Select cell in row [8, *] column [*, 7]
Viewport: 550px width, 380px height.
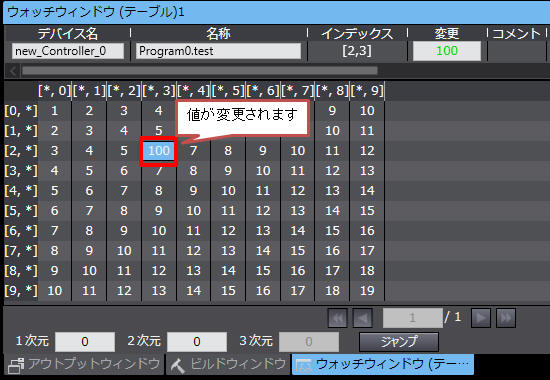(x=297, y=271)
